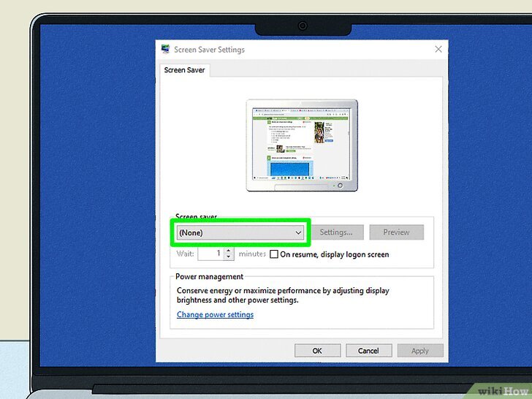Select the Screen Saver tab

pyautogui.click(x=185, y=70)
